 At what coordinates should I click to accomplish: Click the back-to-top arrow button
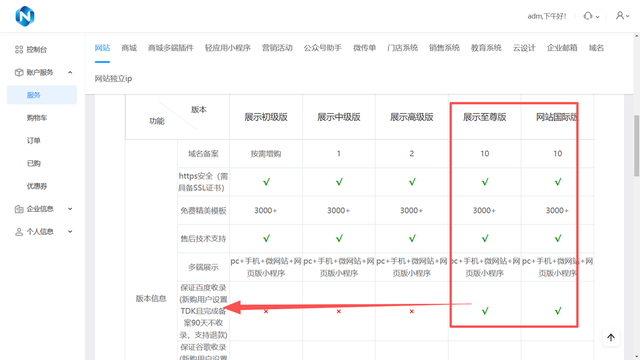tap(611, 338)
